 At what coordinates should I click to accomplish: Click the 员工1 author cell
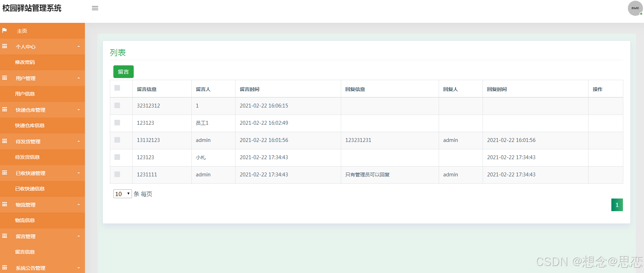point(202,123)
